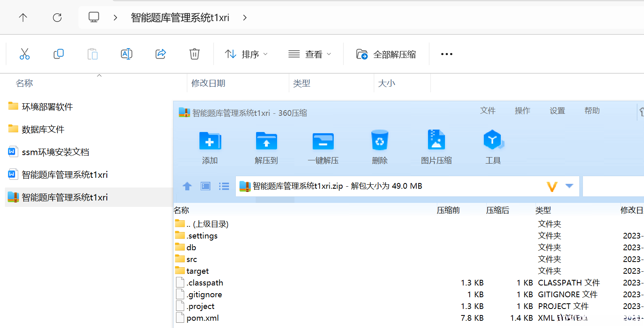Click the Paste clipboard icon in Explorer toolbar

[x=93, y=54]
